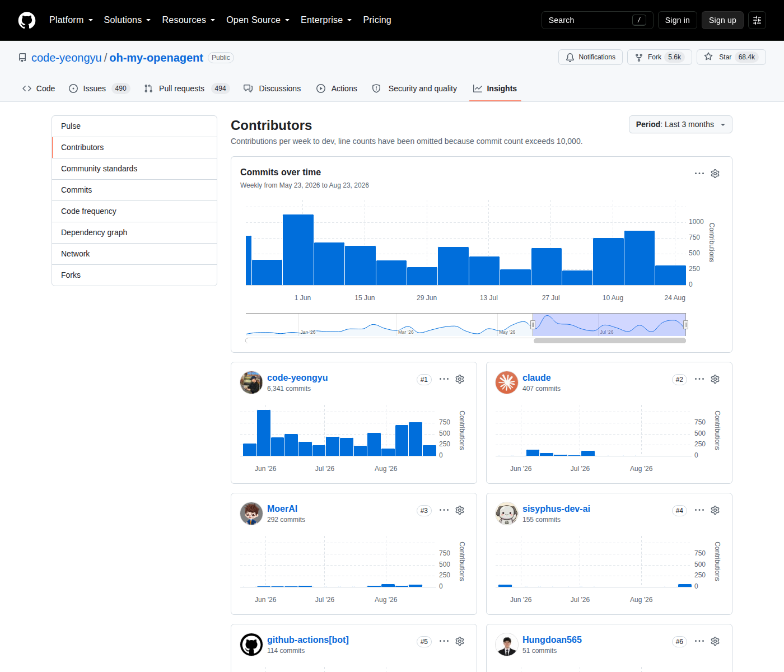Open three-dot menu on code-yeongyu card
The image size is (784, 672).
coord(444,379)
